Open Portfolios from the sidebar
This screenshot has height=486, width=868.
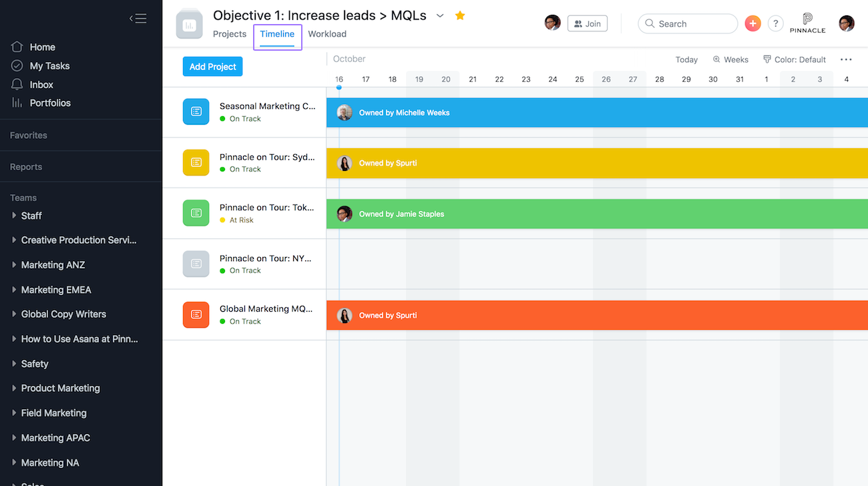(41, 103)
